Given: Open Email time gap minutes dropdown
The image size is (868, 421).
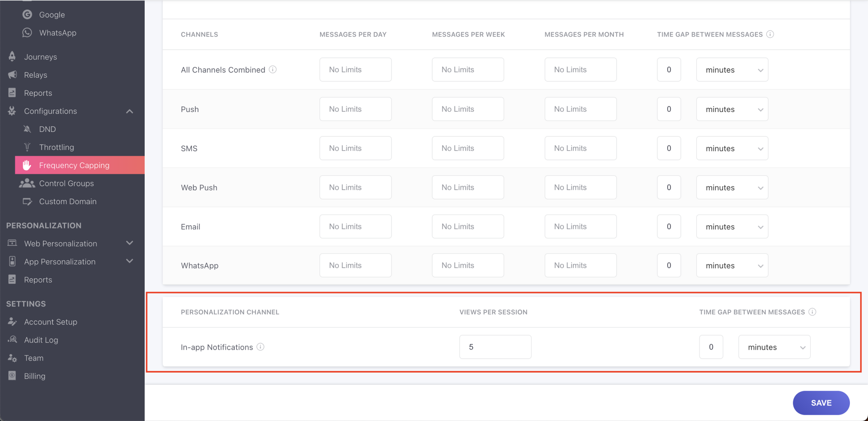Looking at the screenshot, I should coord(732,227).
